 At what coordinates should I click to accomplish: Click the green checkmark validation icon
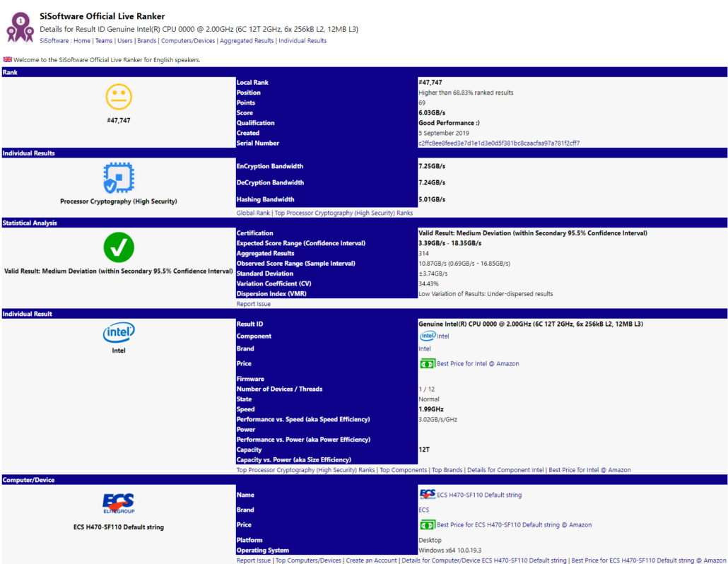point(118,248)
